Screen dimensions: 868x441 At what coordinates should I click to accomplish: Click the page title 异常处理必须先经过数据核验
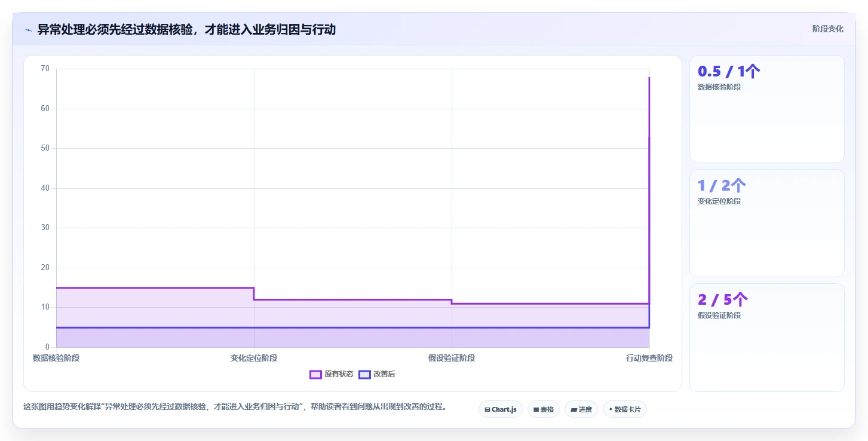186,29
